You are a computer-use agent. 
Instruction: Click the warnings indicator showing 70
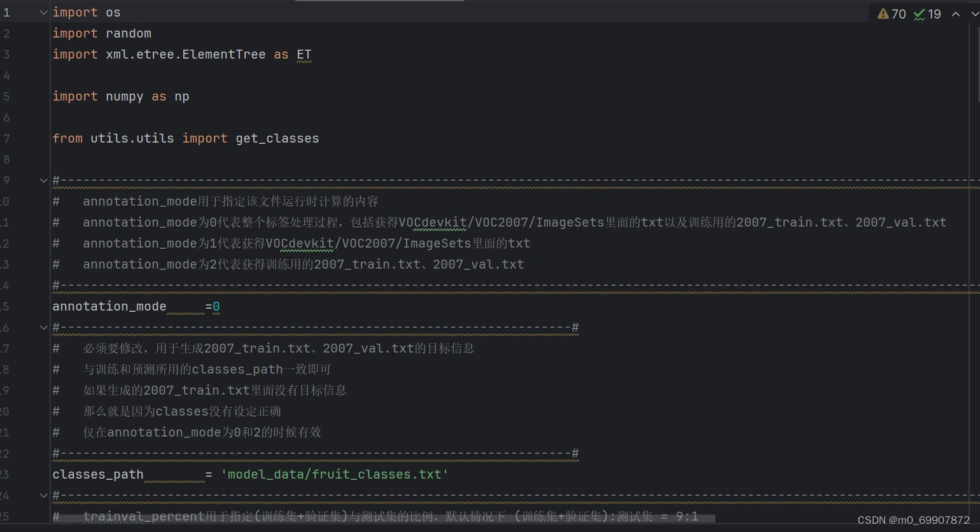(892, 13)
